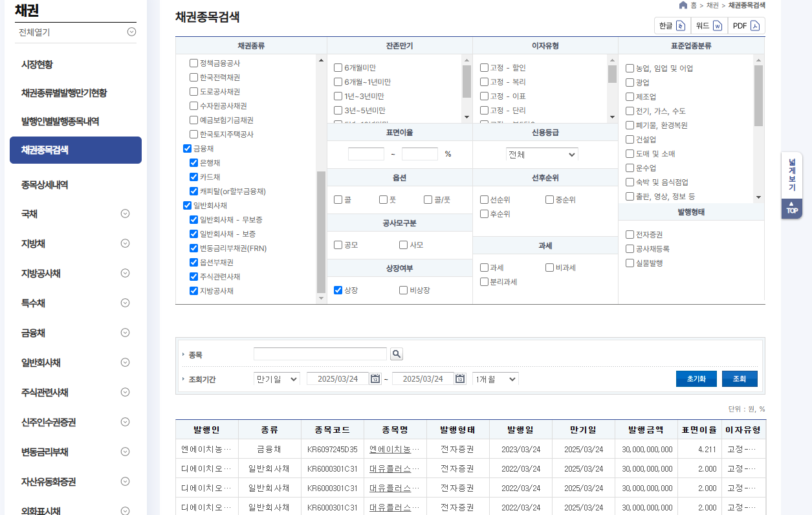
Task: Open the end date calendar picker
Action: pos(460,378)
